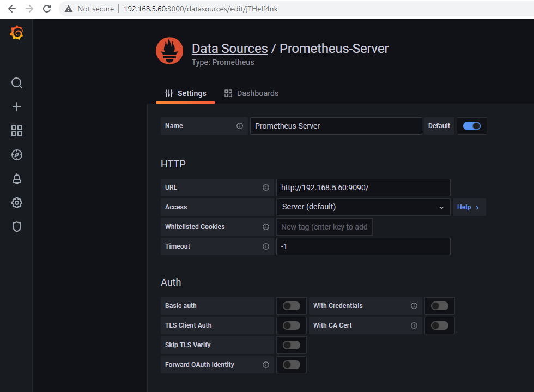Turn off the Default data source toggle
This screenshot has height=392, width=534.
pos(472,126)
